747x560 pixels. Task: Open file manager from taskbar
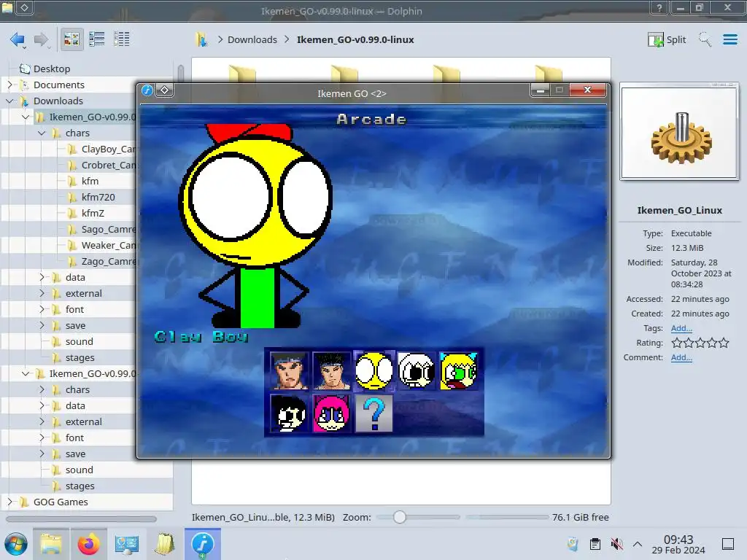pyautogui.click(x=51, y=544)
